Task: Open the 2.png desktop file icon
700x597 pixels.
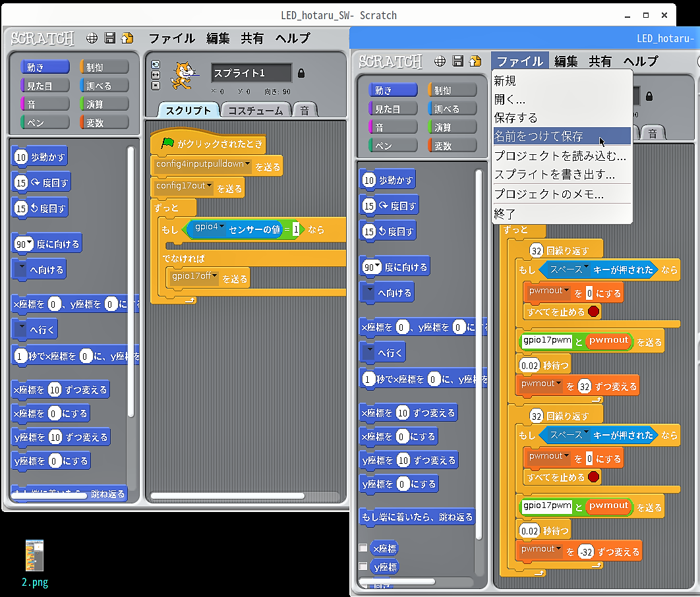Action: (x=35, y=555)
